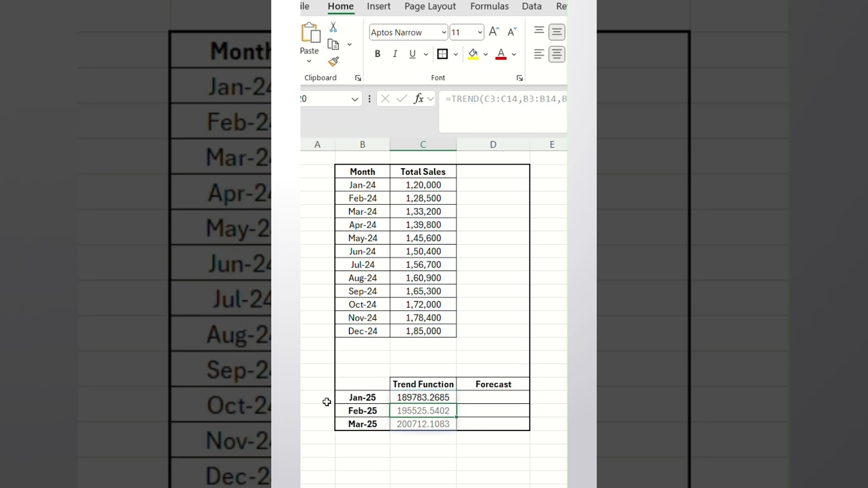Expand Borders dropdown arrow
Image resolution: width=868 pixels, height=488 pixels.
tap(456, 54)
